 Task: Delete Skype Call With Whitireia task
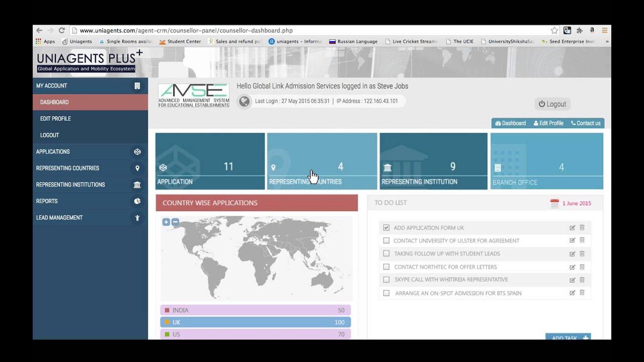pos(582,280)
